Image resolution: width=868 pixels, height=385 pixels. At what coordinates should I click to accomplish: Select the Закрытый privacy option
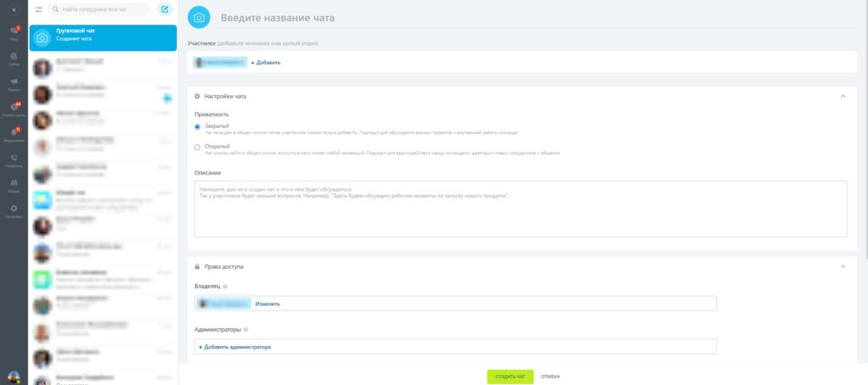click(x=197, y=127)
